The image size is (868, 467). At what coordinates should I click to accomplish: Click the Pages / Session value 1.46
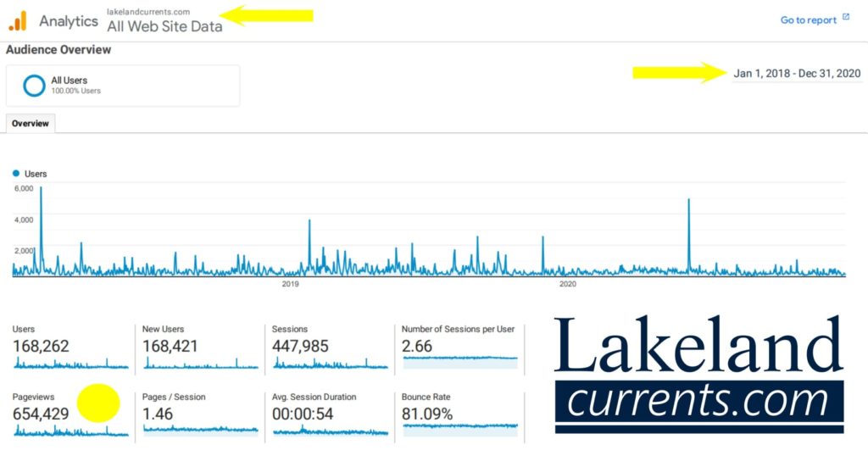(x=157, y=414)
